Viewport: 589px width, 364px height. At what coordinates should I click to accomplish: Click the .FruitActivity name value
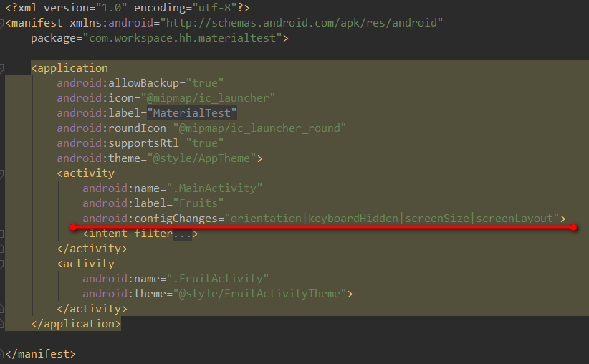pyautogui.click(x=218, y=278)
